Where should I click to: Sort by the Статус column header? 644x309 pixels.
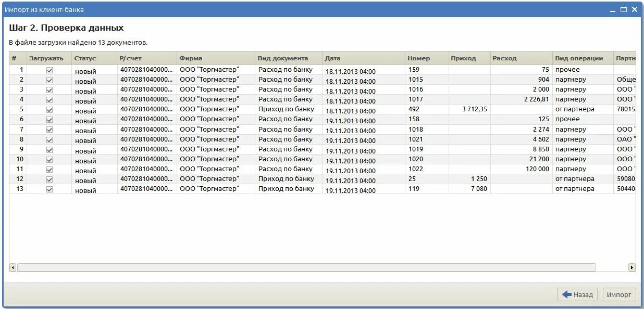[x=95, y=58]
